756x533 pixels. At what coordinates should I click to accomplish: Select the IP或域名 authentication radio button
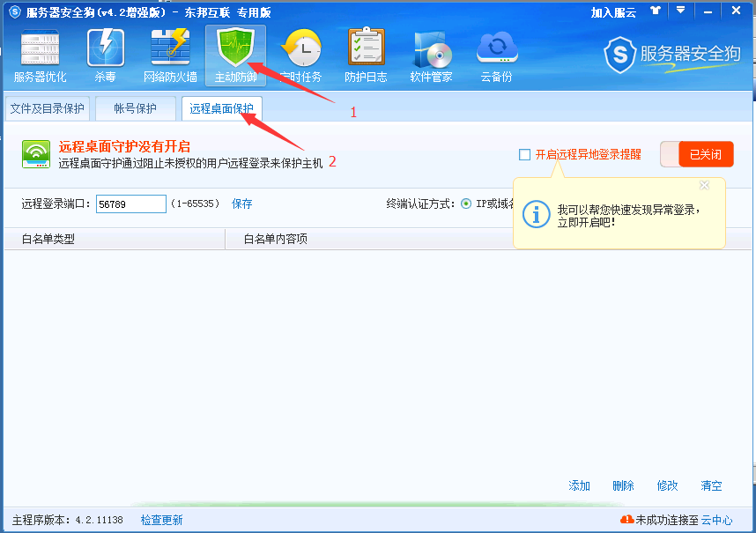(466, 204)
